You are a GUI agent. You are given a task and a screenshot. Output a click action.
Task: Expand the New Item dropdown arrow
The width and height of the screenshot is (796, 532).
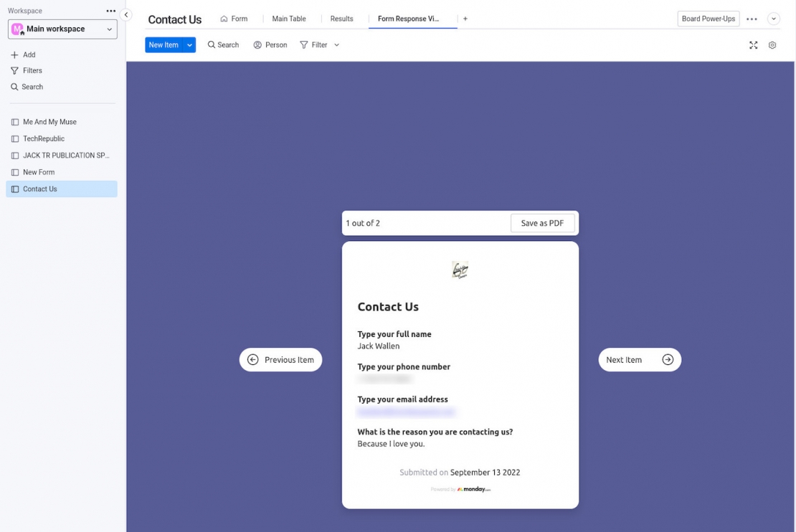(189, 44)
